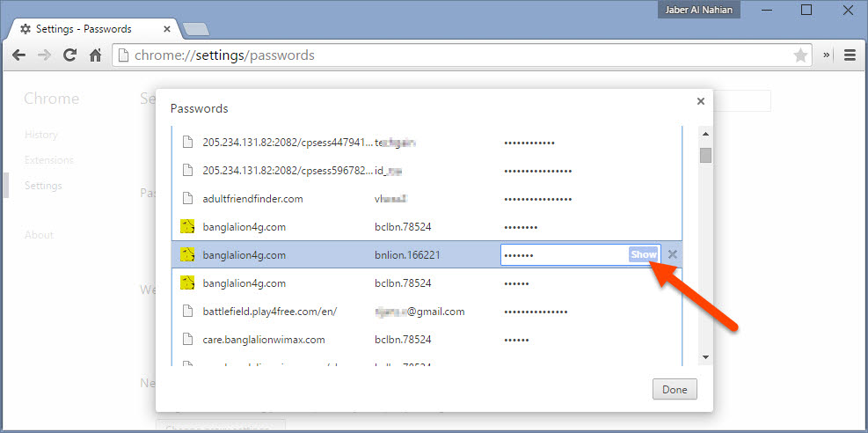Click the passwords list scrollbar thumb

[705, 155]
